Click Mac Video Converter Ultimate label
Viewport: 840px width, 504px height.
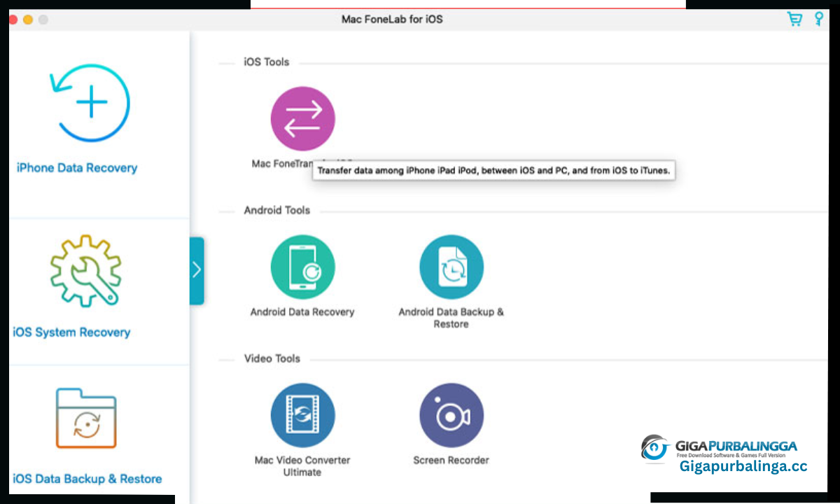tap(302, 466)
